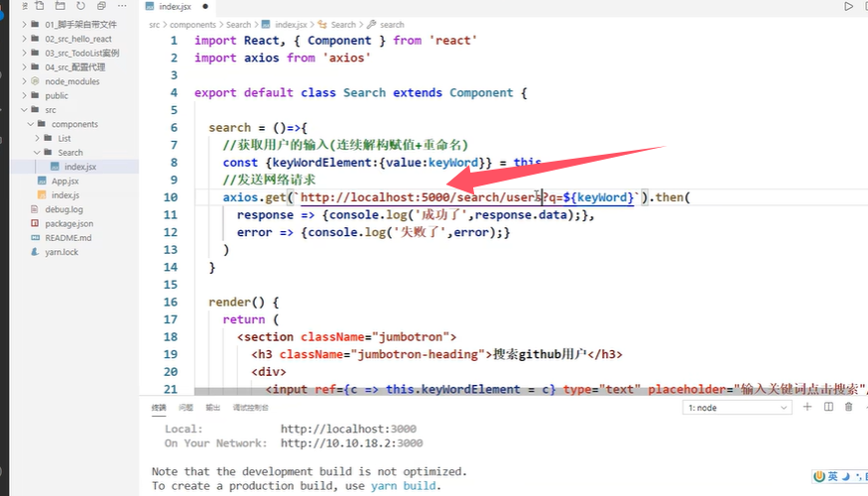Image resolution: width=868 pixels, height=496 pixels.
Task: Expand the 03_src_TodoList案例 folder chevron
Action: click(25, 53)
